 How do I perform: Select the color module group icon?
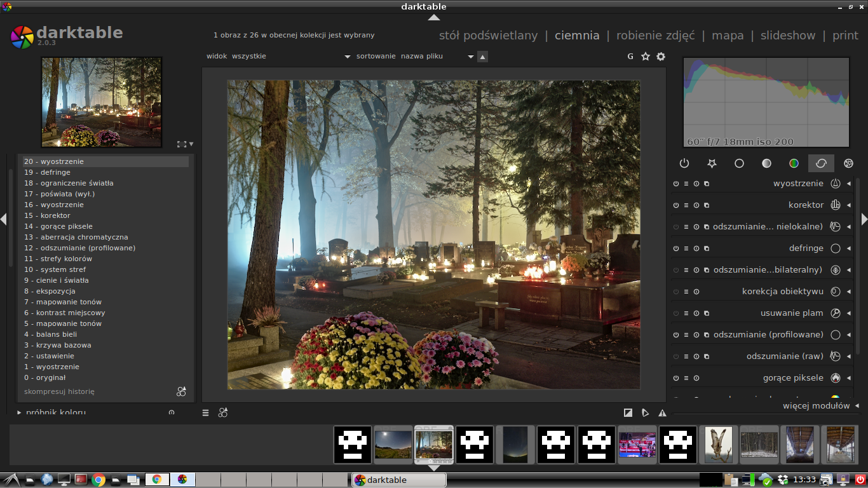(x=794, y=163)
